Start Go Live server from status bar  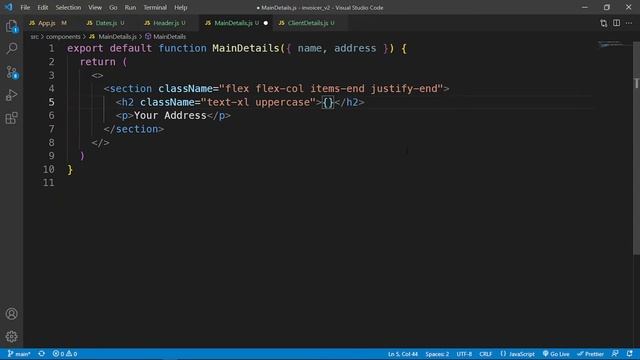point(556,354)
